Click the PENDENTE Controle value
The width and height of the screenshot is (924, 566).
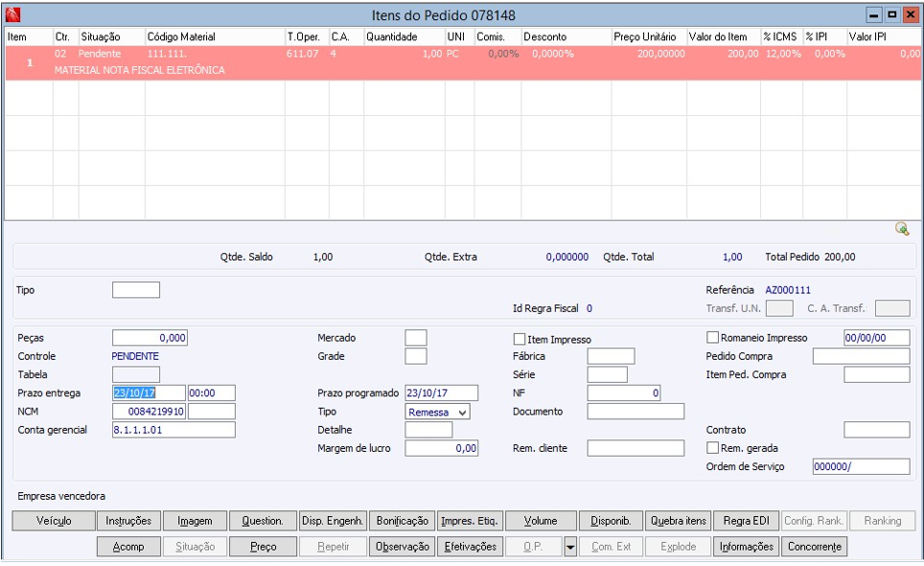[x=135, y=356]
